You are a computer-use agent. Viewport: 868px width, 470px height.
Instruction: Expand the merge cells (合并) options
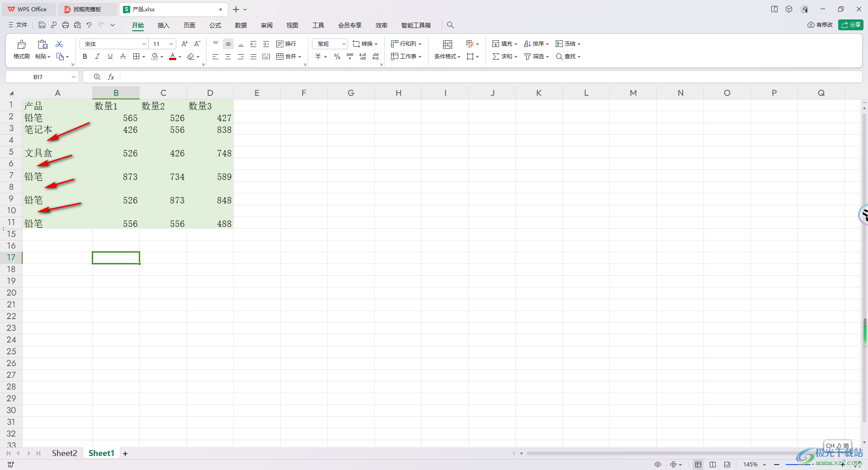coord(299,57)
